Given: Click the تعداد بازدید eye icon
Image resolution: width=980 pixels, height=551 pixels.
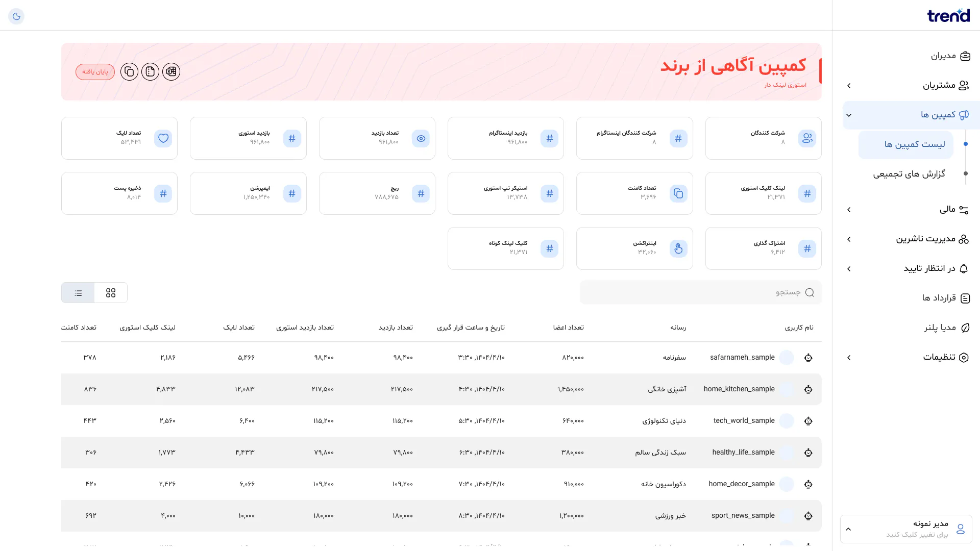Looking at the screenshot, I should [x=421, y=138].
